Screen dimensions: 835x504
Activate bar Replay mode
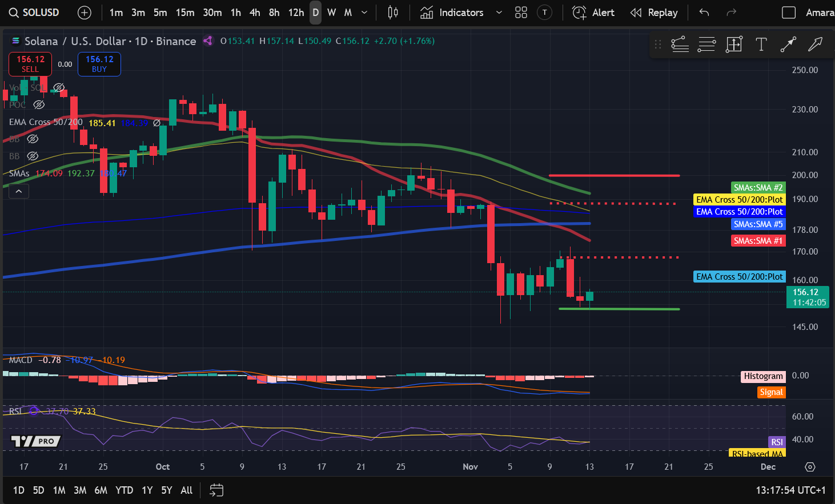pos(654,12)
